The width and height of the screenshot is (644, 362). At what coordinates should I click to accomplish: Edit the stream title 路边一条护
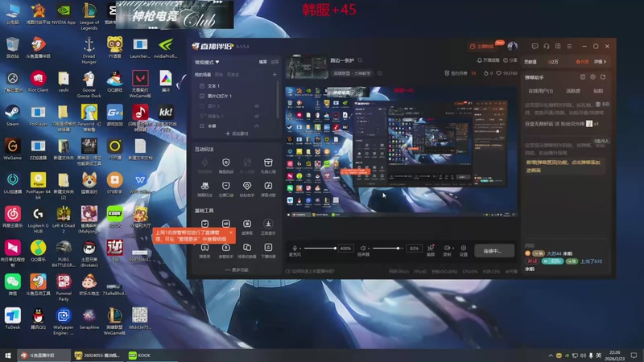[x=360, y=60]
